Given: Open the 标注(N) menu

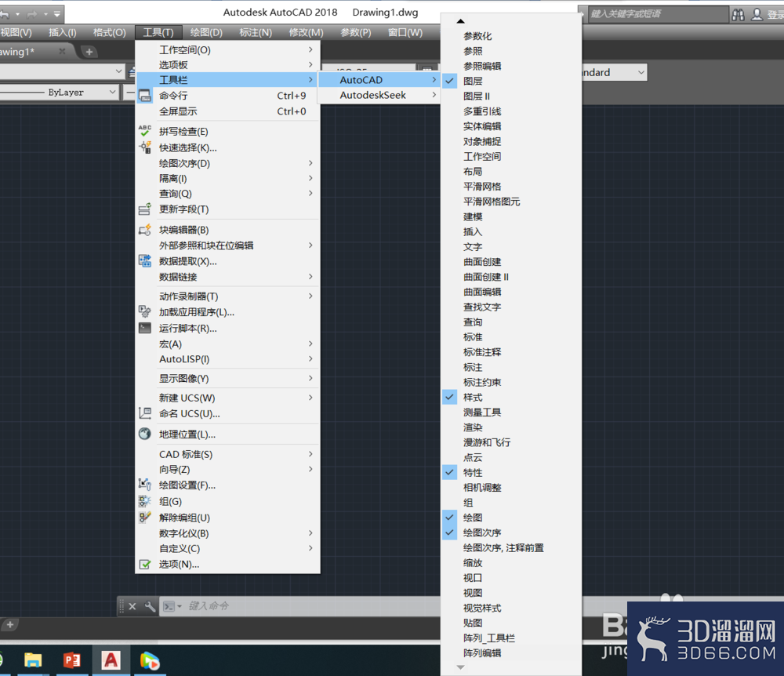Looking at the screenshot, I should click(256, 32).
